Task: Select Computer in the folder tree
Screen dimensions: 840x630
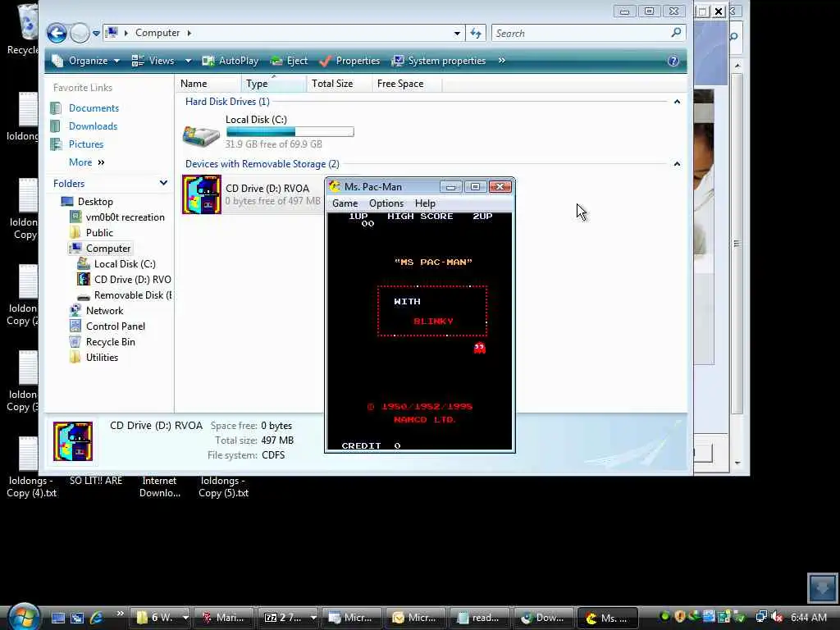Action: [x=108, y=249]
